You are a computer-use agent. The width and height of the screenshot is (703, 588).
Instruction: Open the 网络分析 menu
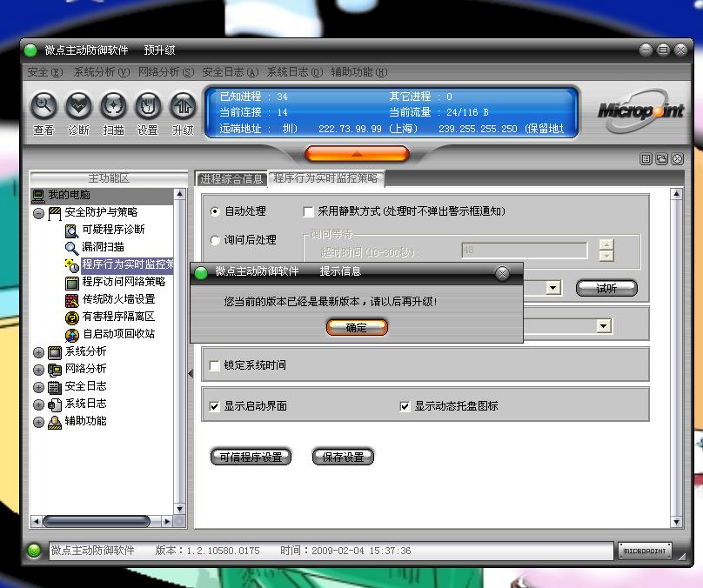pyautogui.click(x=166, y=72)
